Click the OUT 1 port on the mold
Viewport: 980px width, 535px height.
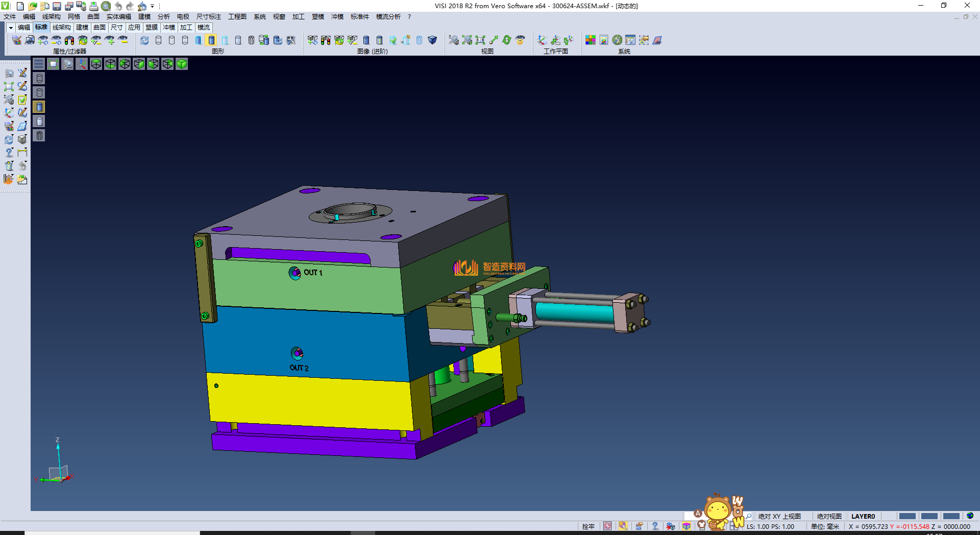pyautogui.click(x=295, y=273)
